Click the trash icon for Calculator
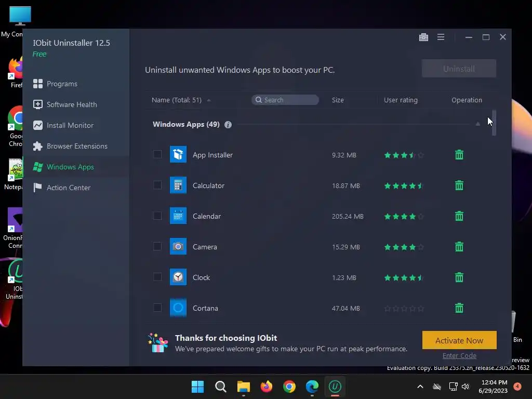This screenshot has width=532, height=399. 459,185
